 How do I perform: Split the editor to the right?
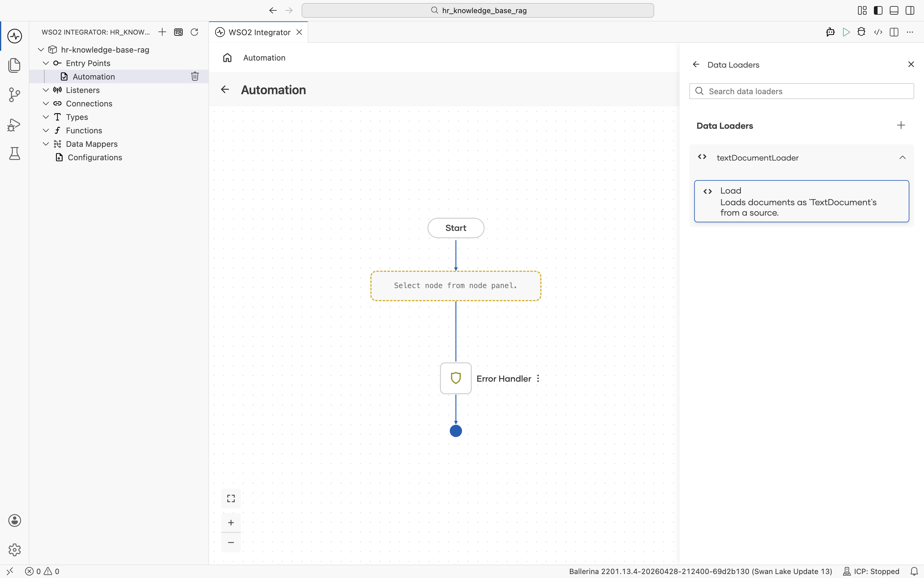(894, 32)
